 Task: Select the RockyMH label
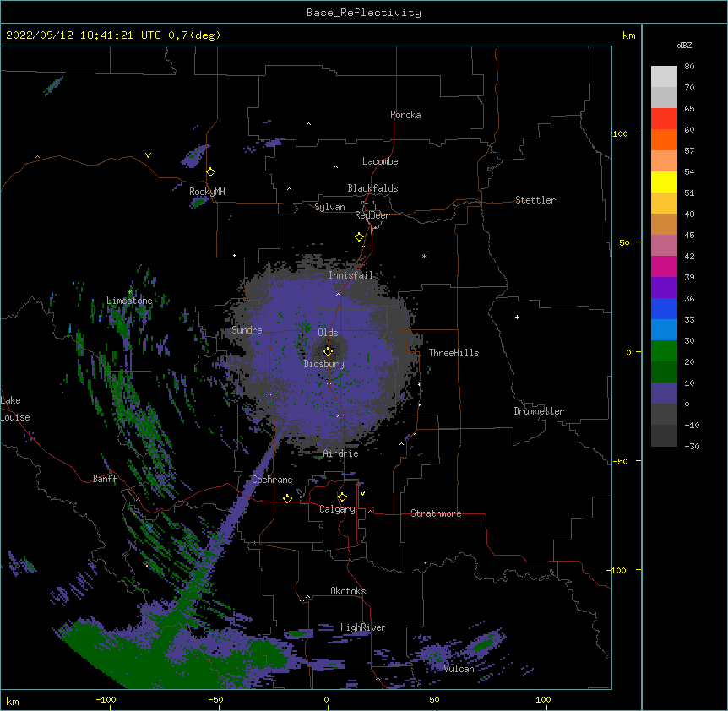207,192
